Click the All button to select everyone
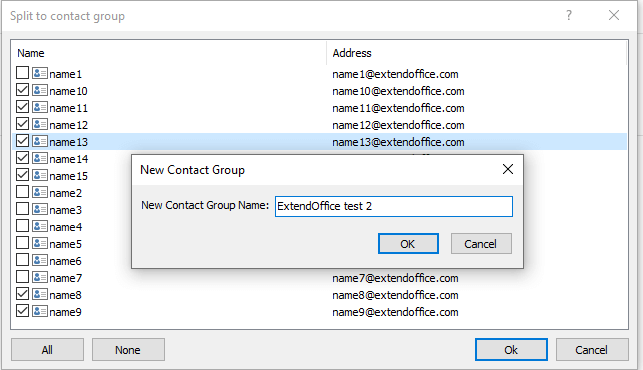 [47, 349]
